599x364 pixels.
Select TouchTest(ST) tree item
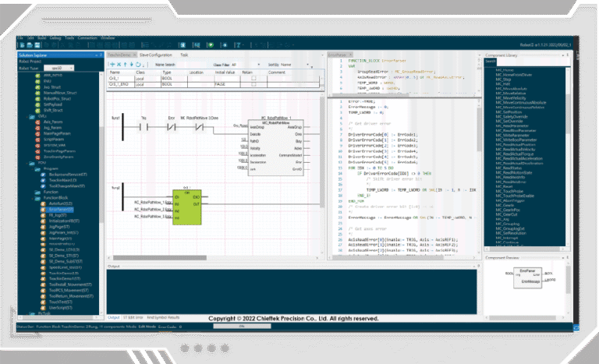click(60, 302)
